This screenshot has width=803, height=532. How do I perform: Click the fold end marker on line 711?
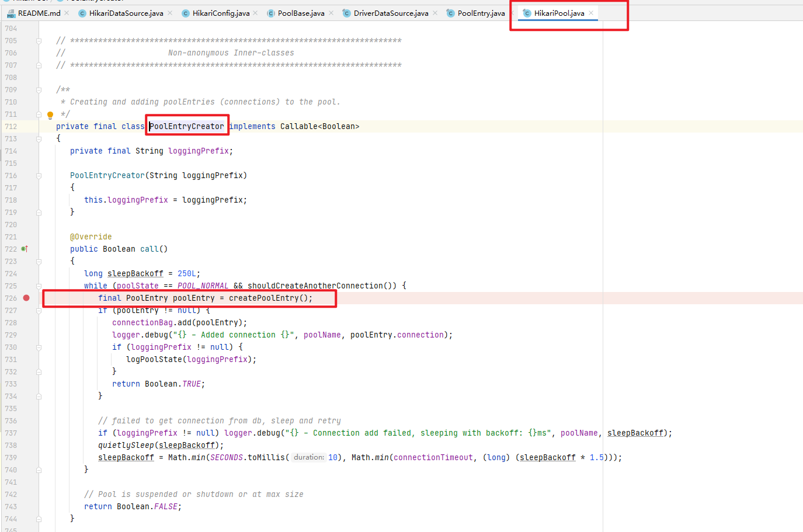(x=39, y=114)
